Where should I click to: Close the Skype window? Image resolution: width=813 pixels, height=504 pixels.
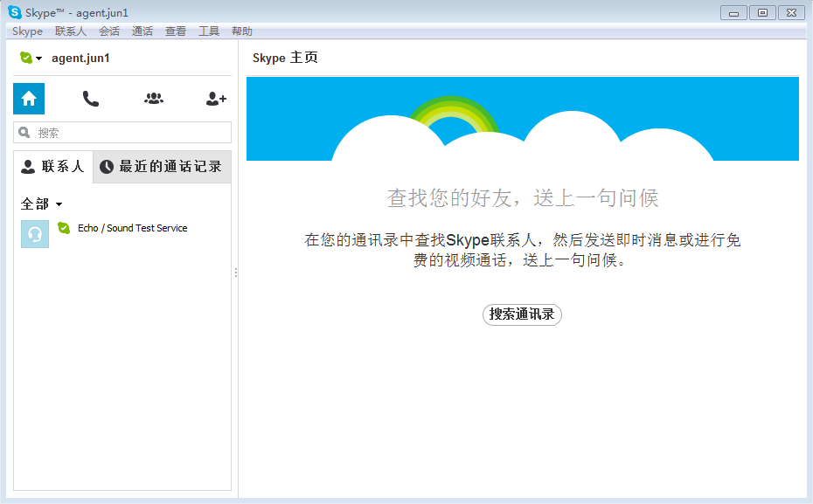click(792, 13)
